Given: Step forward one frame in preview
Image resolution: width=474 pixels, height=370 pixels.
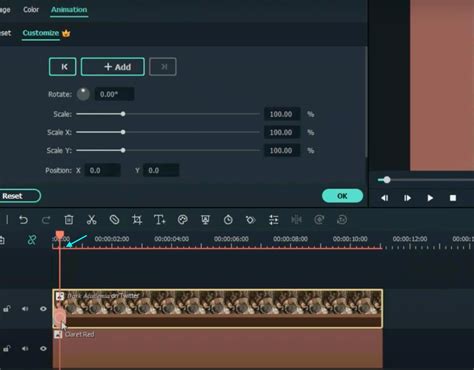Looking at the screenshot, I should [x=407, y=198].
